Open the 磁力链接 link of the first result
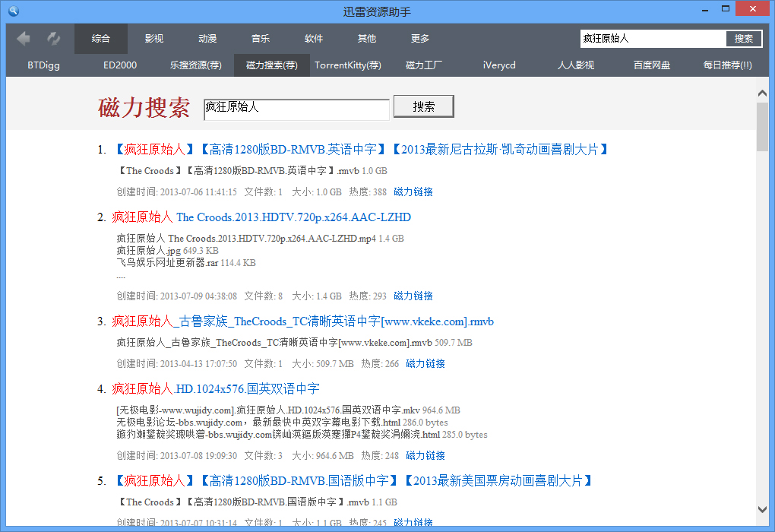Screen dimensions: 775x532 413,192
